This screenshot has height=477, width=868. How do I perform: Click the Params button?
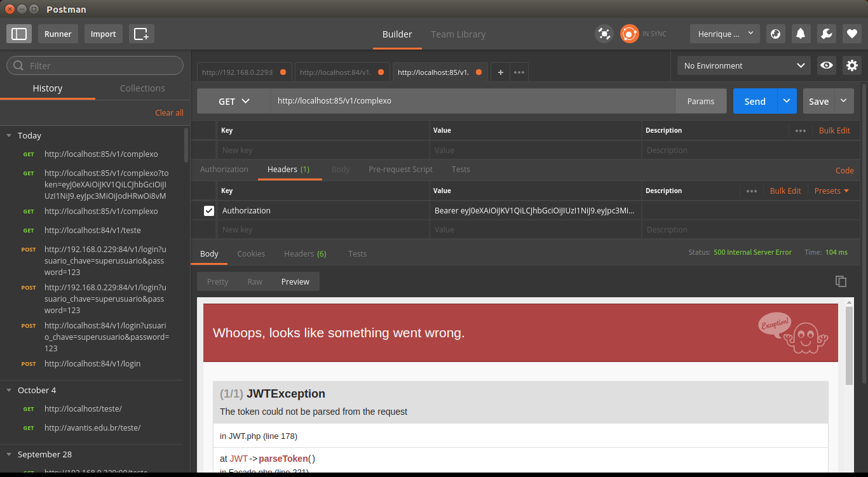701,101
